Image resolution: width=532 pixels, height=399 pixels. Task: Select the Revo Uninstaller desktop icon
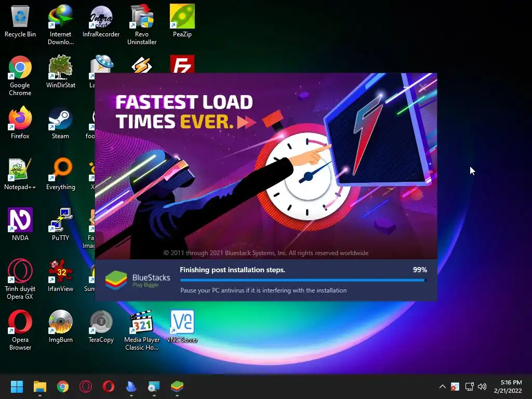click(142, 25)
